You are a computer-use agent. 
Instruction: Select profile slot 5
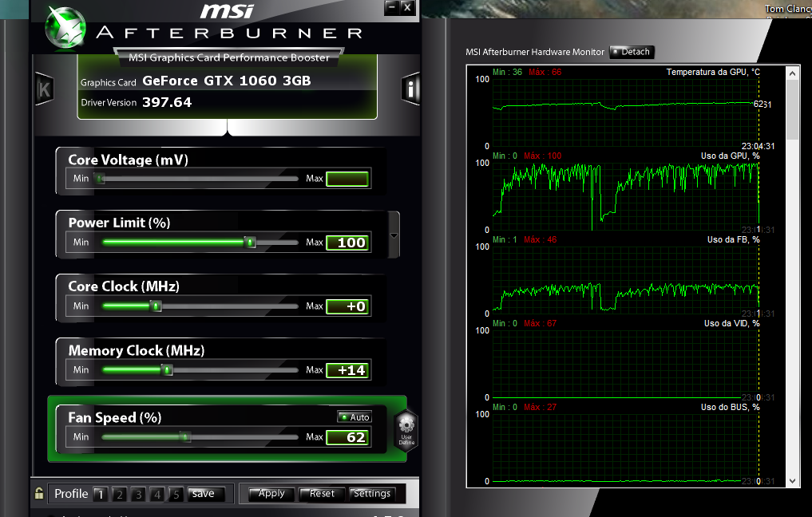click(x=176, y=494)
